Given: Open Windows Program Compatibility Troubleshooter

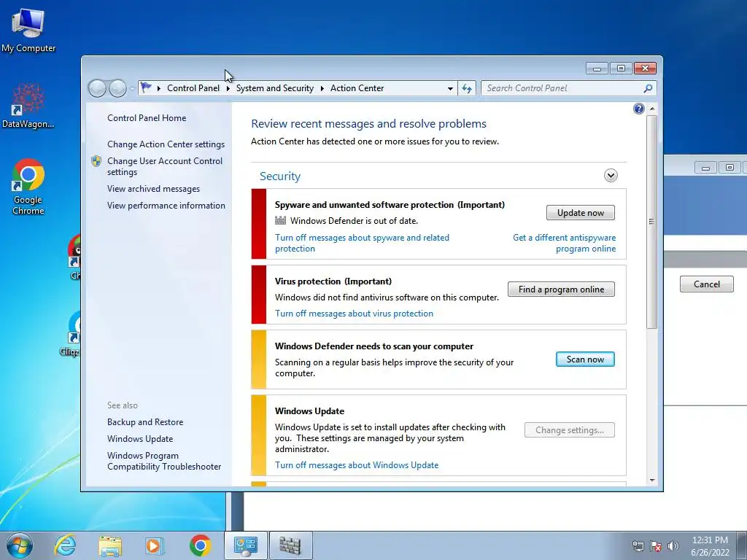Looking at the screenshot, I should tap(164, 462).
